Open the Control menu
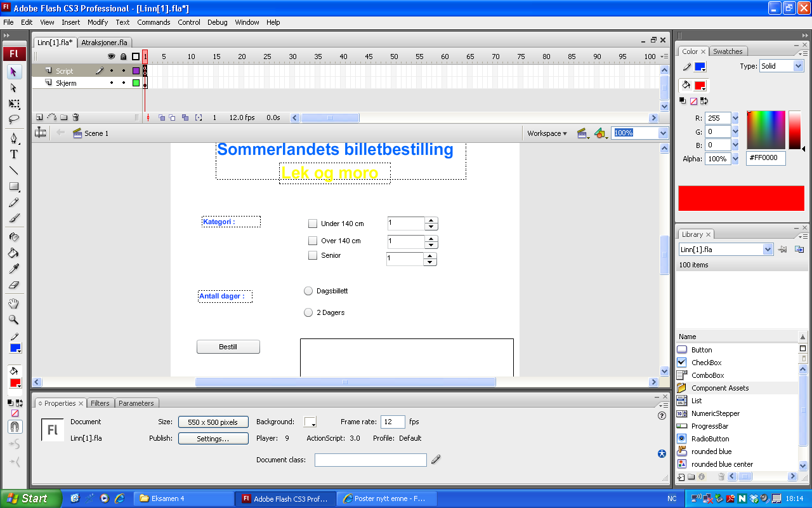The width and height of the screenshot is (812, 508). coord(189,22)
